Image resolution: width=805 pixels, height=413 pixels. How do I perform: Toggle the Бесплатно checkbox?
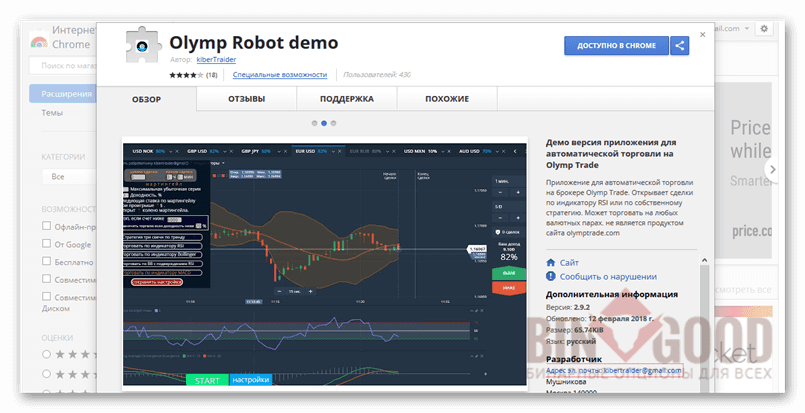coord(46,261)
